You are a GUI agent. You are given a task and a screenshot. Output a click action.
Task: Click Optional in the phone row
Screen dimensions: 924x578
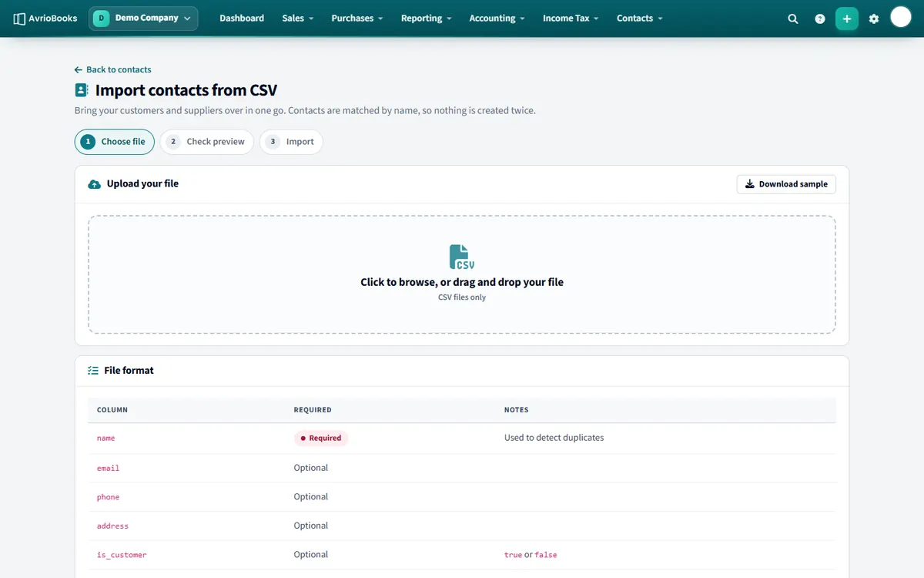(x=311, y=497)
